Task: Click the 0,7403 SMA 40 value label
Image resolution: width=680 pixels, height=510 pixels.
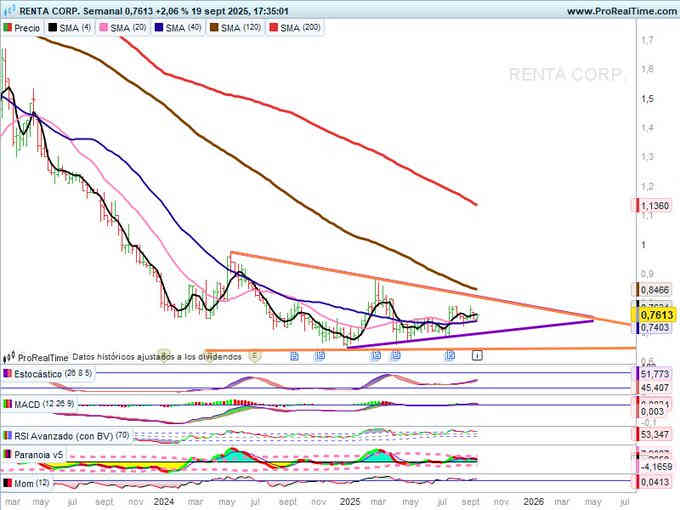Action: pyautogui.click(x=654, y=328)
